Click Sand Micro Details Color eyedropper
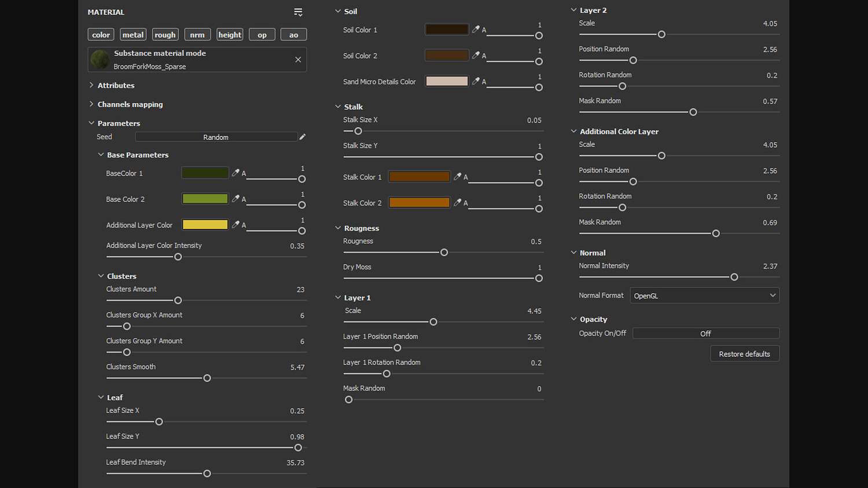This screenshot has width=868, height=488. tap(476, 82)
